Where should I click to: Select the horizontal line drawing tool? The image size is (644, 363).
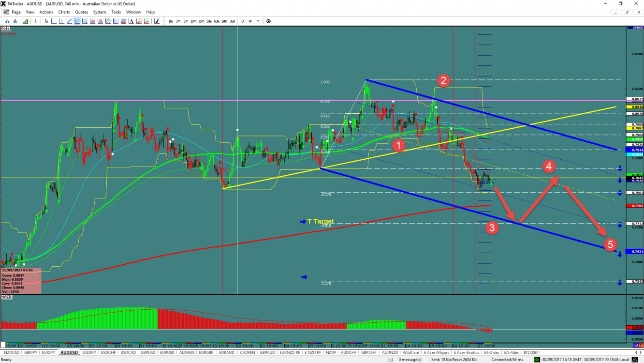(x=54, y=21)
